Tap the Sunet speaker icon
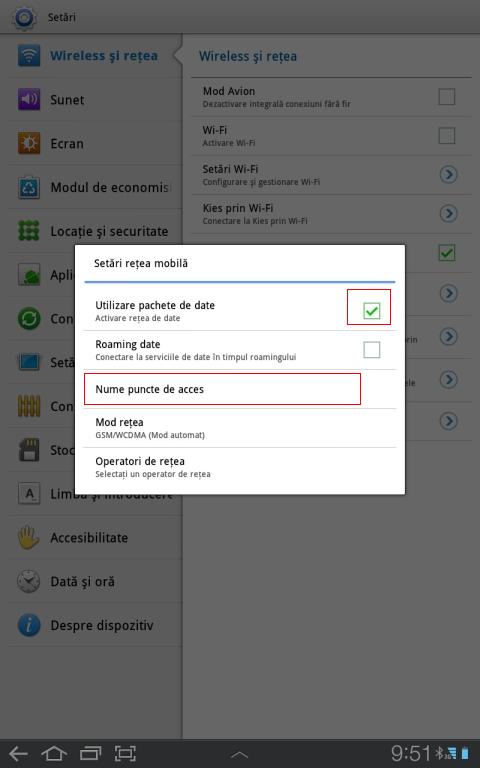Viewport: 480px width, 768px height. (29, 99)
